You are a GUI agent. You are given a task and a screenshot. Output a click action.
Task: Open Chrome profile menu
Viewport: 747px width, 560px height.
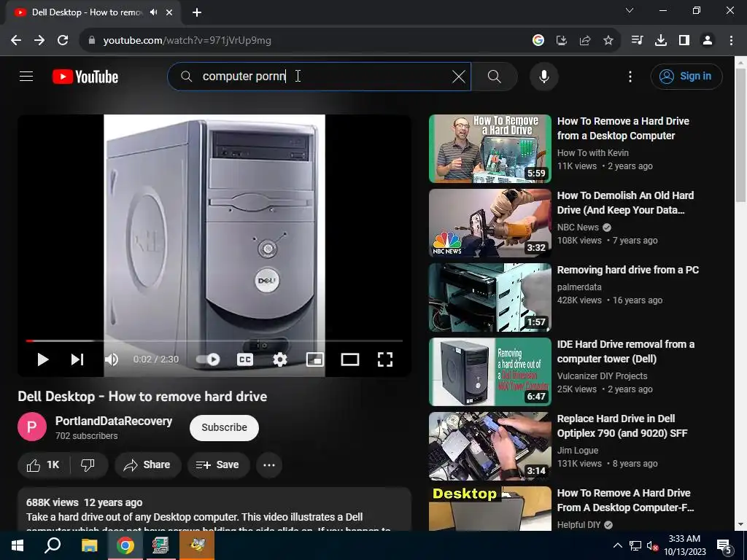[x=708, y=41]
